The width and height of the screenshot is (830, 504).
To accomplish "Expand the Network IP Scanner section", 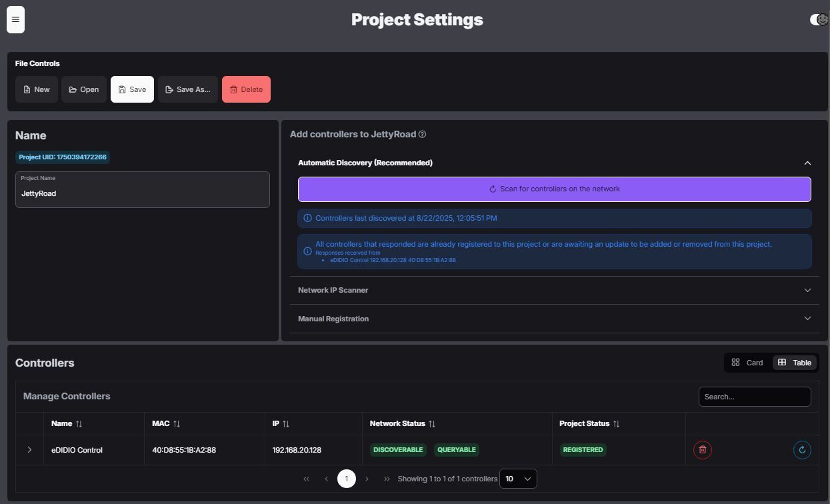I will point(554,291).
